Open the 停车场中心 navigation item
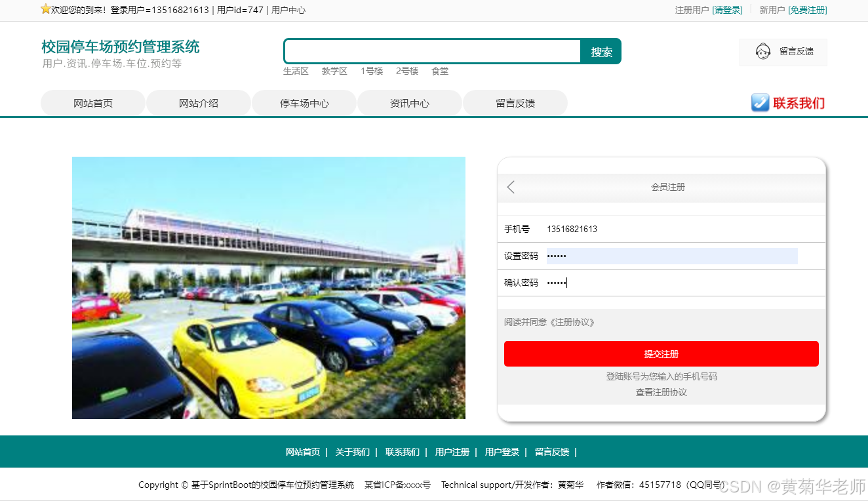Screen dimensions: 868x501 click(x=304, y=102)
